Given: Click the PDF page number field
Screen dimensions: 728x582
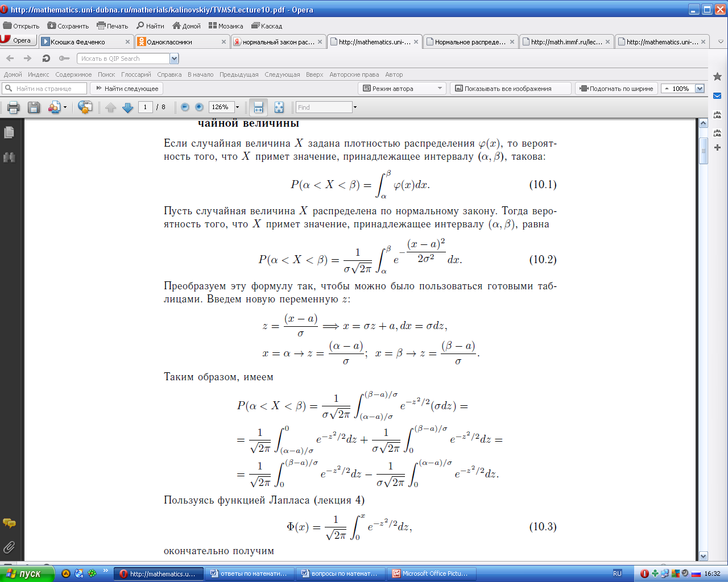Looking at the screenshot, I should [x=146, y=107].
